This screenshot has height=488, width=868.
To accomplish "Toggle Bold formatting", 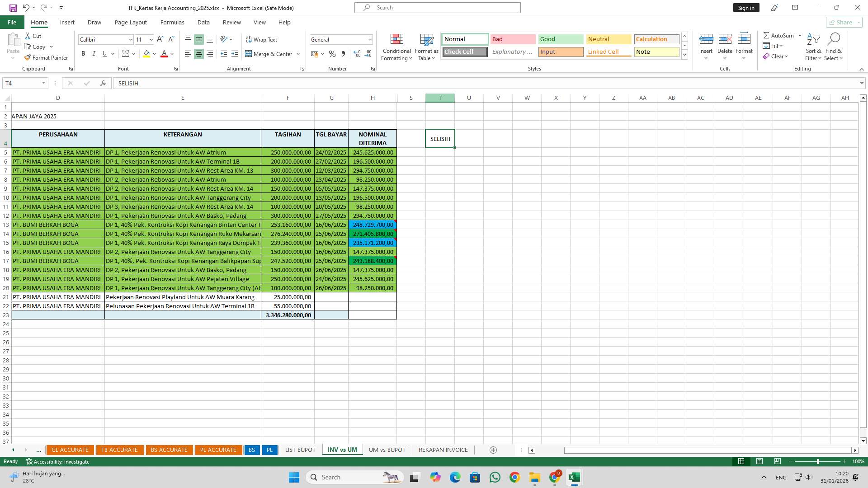I will click(x=83, y=54).
